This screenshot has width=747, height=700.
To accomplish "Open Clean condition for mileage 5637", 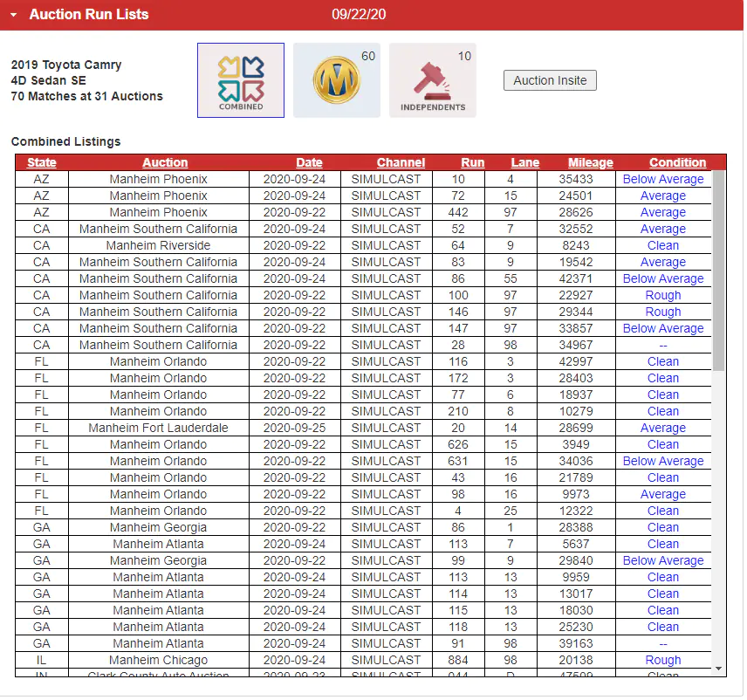I will tap(665, 546).
